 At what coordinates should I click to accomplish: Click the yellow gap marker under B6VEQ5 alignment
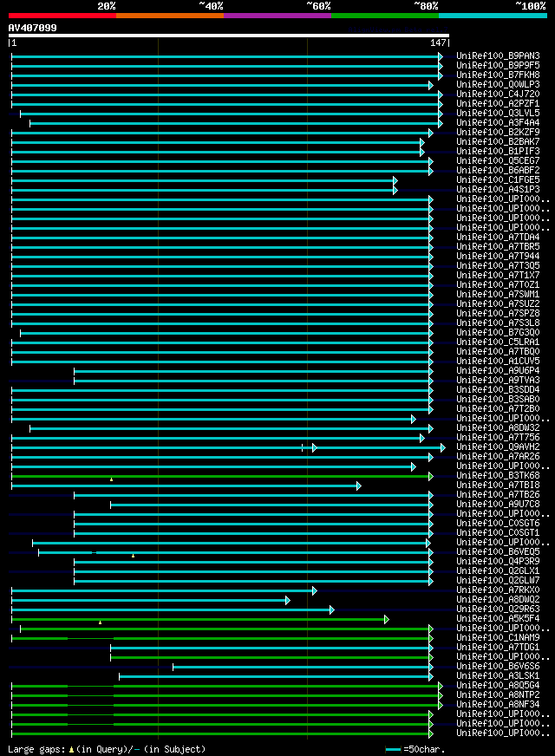click(133, 556)
